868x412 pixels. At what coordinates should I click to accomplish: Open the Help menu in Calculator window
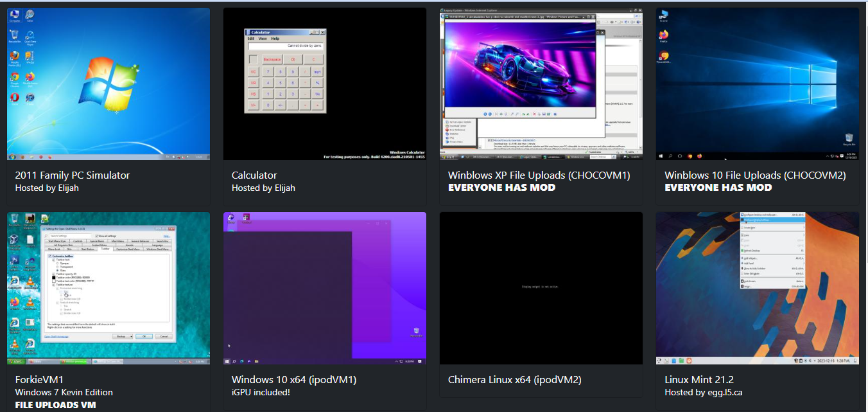(275, 39)
